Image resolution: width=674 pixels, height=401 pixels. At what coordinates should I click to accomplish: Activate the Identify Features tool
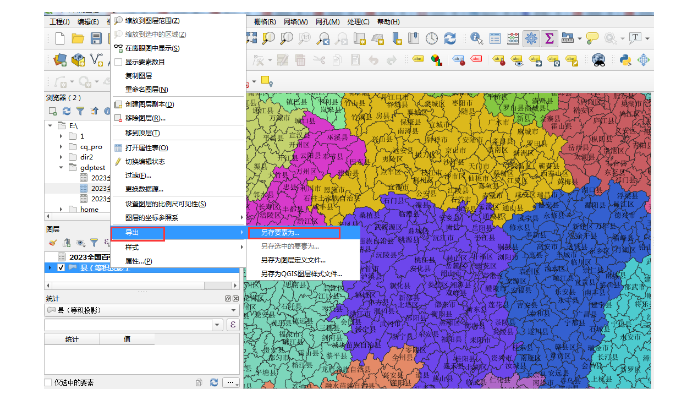point(476,39)
